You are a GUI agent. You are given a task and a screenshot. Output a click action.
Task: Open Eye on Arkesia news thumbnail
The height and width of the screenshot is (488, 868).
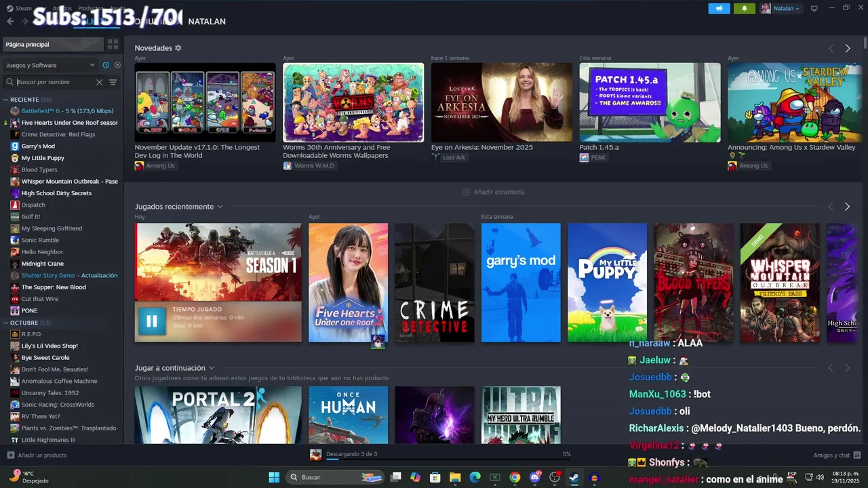[501, 102]
